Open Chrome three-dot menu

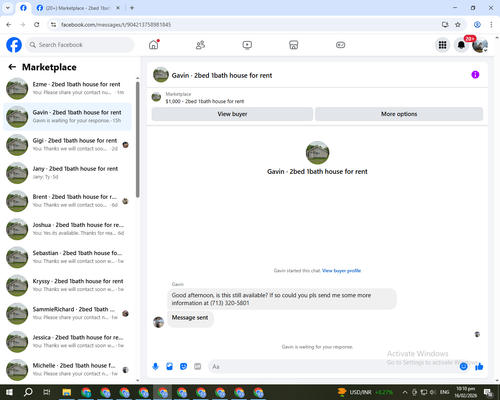tap(491, 24)
